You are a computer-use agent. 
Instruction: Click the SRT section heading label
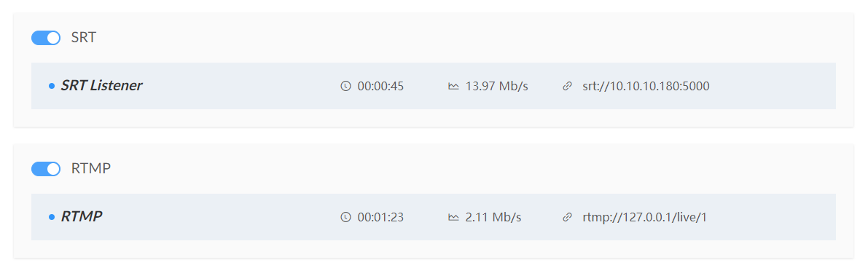coord(84,38)
